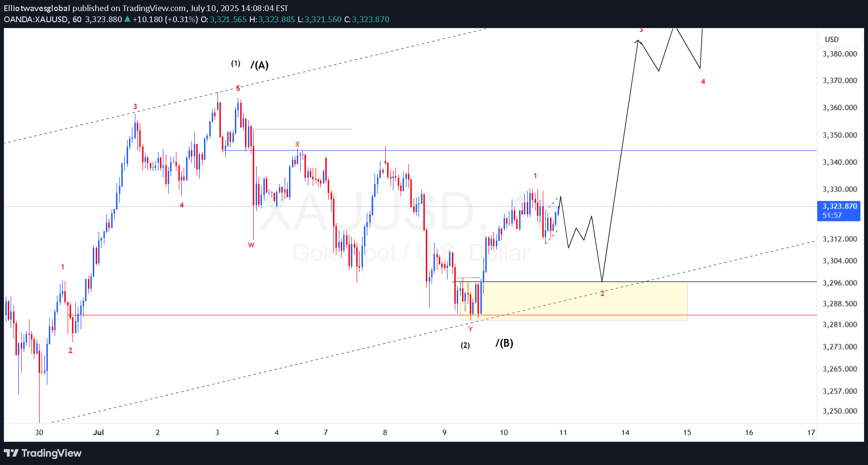
Task: Click the green up-triangle change indicator
Action: (x=127, y=19)
